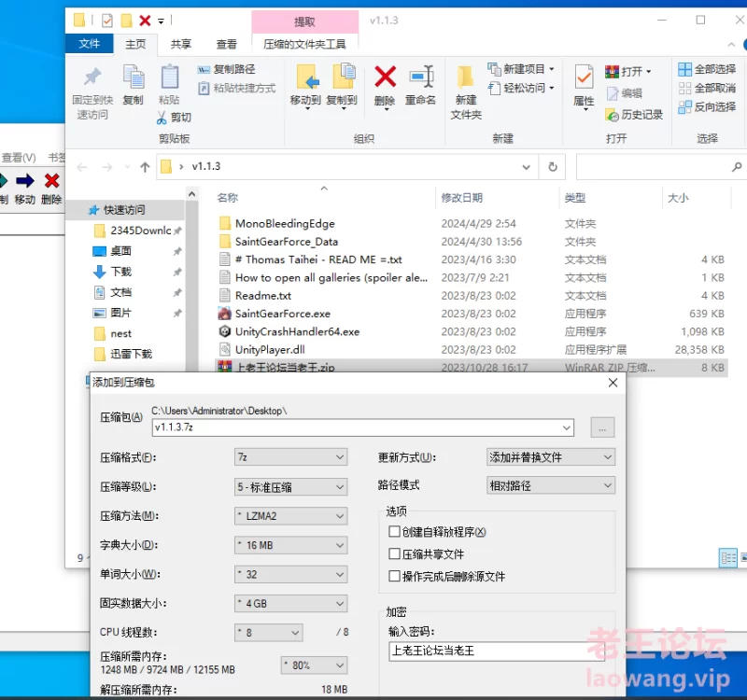Open the CPU Threads dropdown
747x700 pixels.
tap(269, 633)
